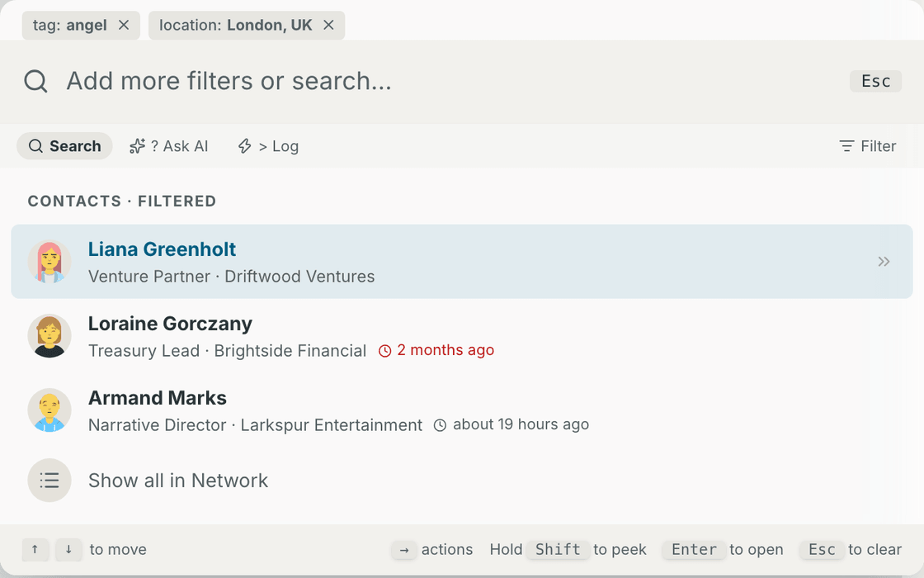The image size is (924, 578).
Task: Open Loraine Gorczany contact
Action: click(x=462, y=335)
